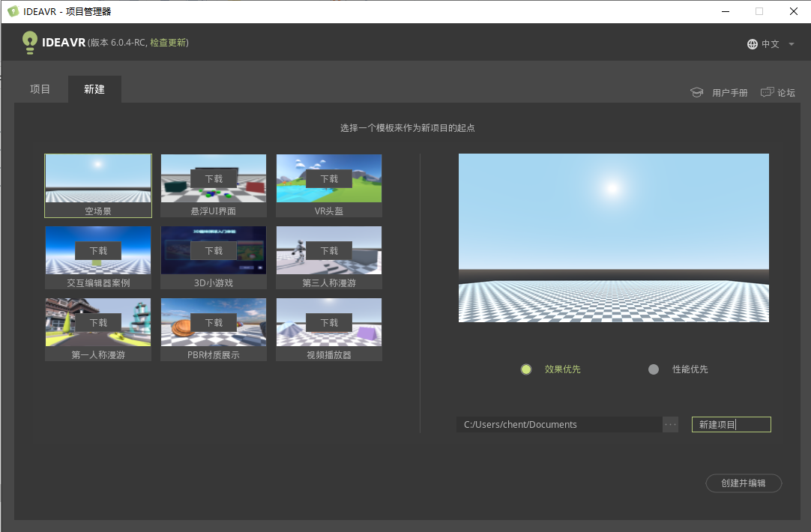Open the language dropdown arrow
811x532 pixels.
[792, 44]
